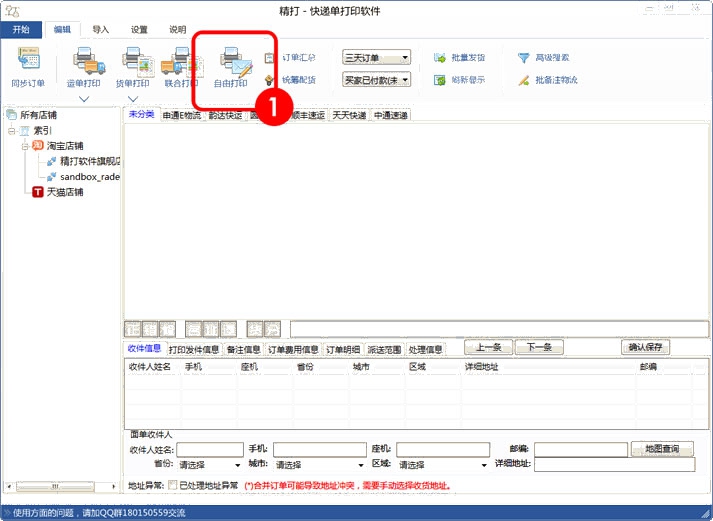Collapse the 淘宝店铺 tree node
Image resolution: width=713 pixels, height=521 pixels.
pos(24,146)
